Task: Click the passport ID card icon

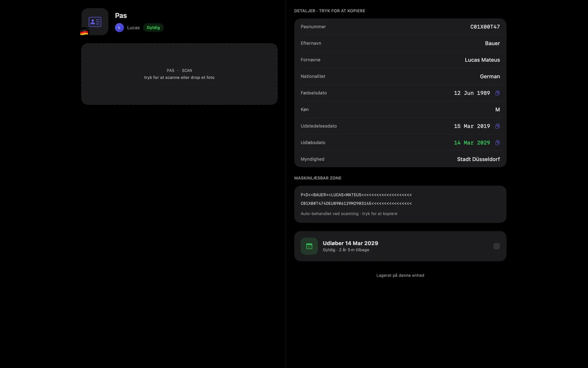Action: coord(95,22)
